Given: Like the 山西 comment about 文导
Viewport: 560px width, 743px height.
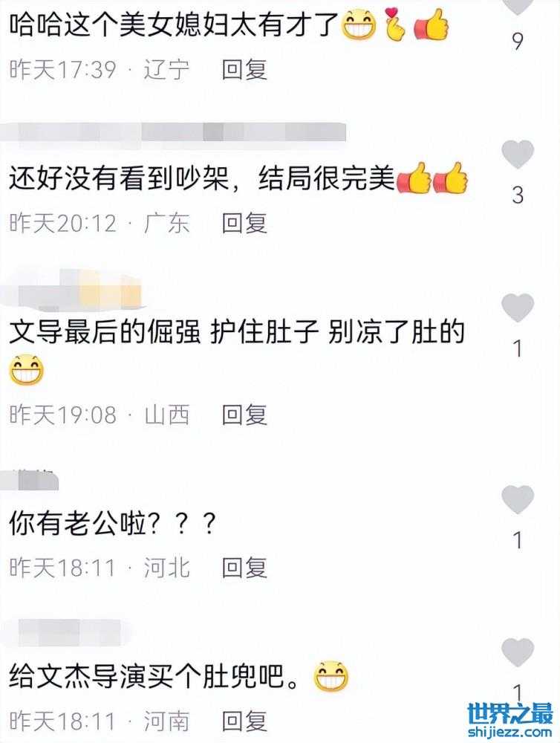Looking at the screenshot, I should [518, 308].
